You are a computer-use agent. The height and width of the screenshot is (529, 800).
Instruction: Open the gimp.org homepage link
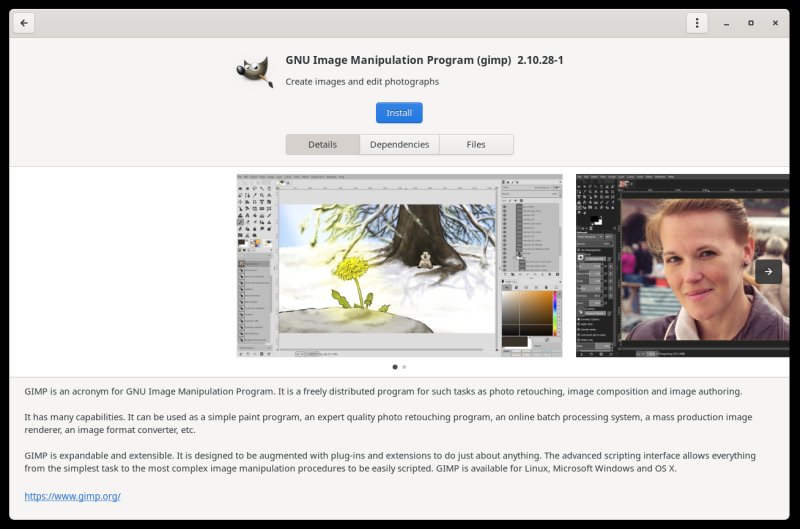(72, 496)
